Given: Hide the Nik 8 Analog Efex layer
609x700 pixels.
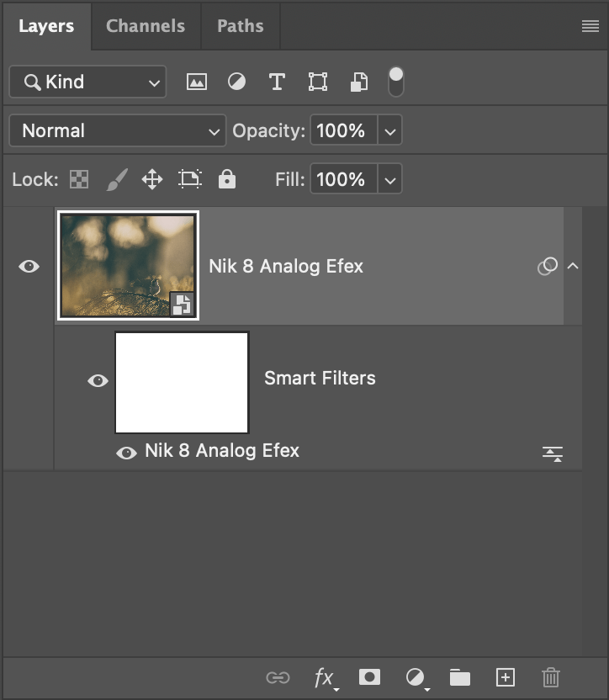Looking at the screenshot, I should [x=29, y=267].
